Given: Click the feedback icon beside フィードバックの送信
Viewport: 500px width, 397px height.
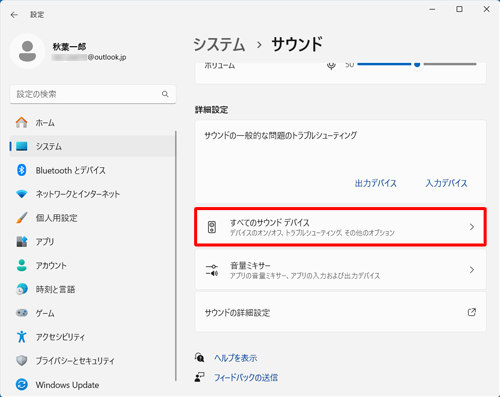Looking at the screenshot, I should (x=199, y=377).
